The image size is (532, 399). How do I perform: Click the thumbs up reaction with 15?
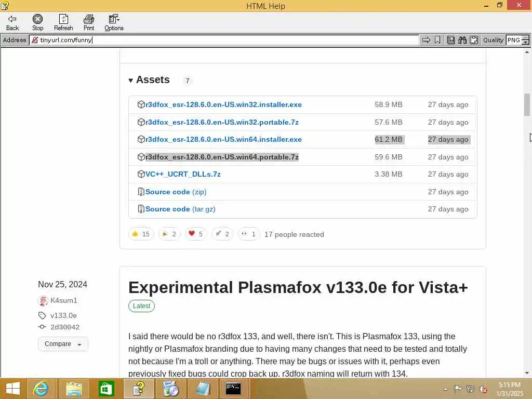(141, 234)
